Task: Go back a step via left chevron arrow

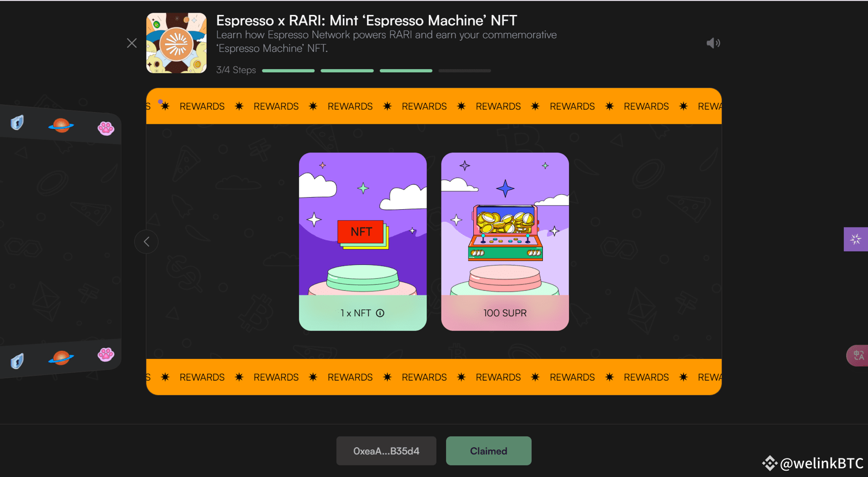Action: 146,241
